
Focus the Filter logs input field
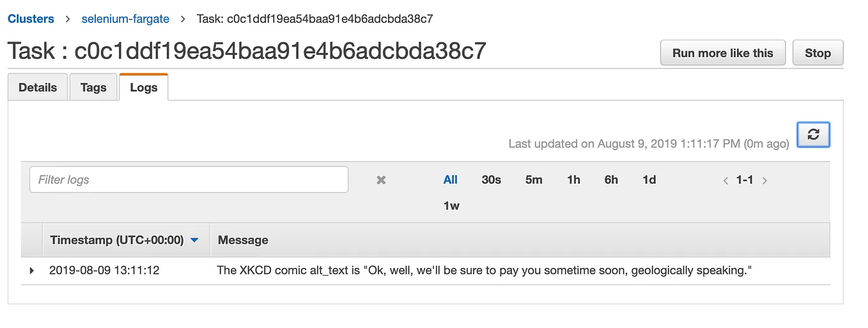click(x=189, y=180)
